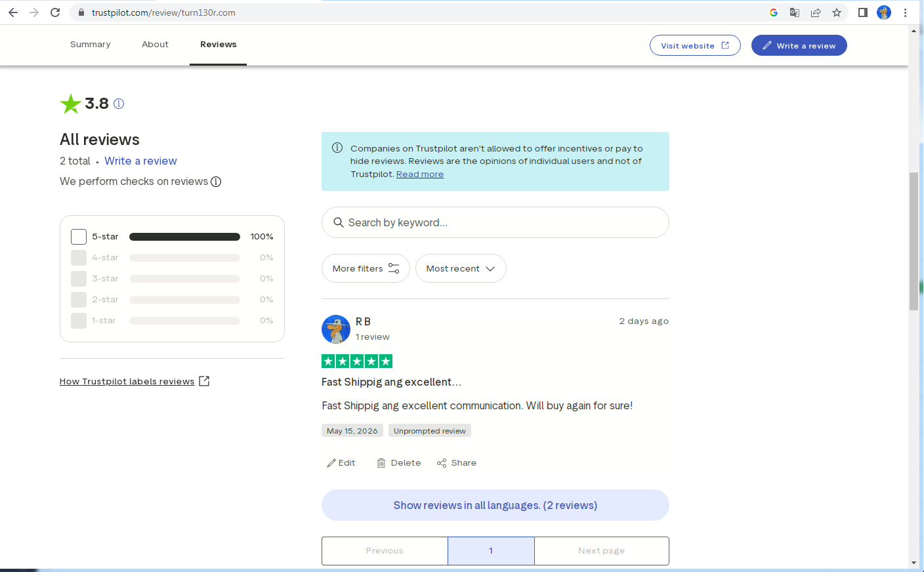Click R B reviewer name

click(364, 322)
